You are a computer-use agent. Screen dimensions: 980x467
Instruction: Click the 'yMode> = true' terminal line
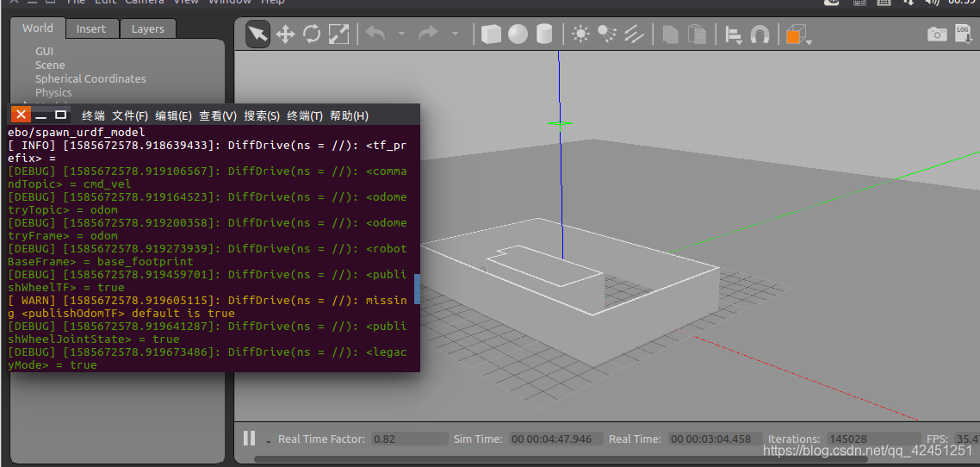tap(52, 365)
